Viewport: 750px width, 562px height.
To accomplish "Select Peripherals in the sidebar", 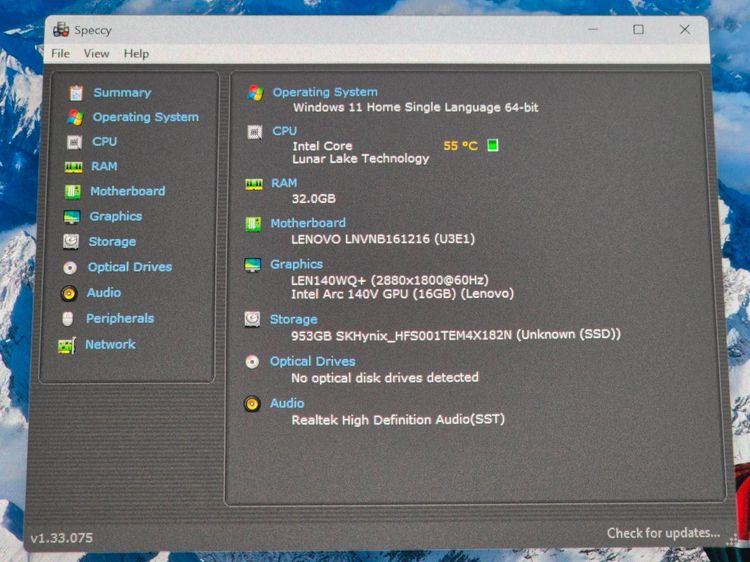I will tap(120, 318).
